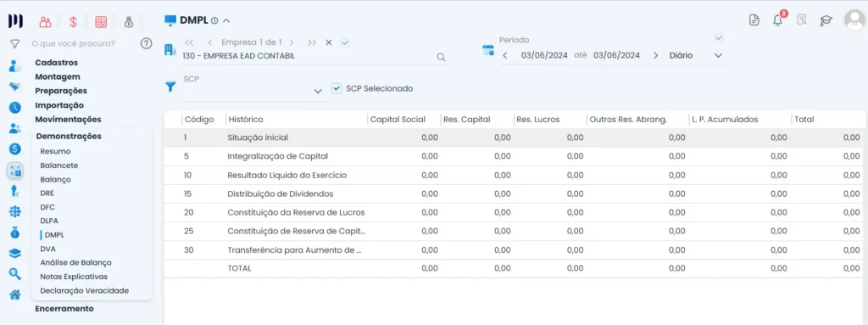Expand the Cadastros menu
The height and width of the screenshot is (325, 868).
tap(57, 63)
